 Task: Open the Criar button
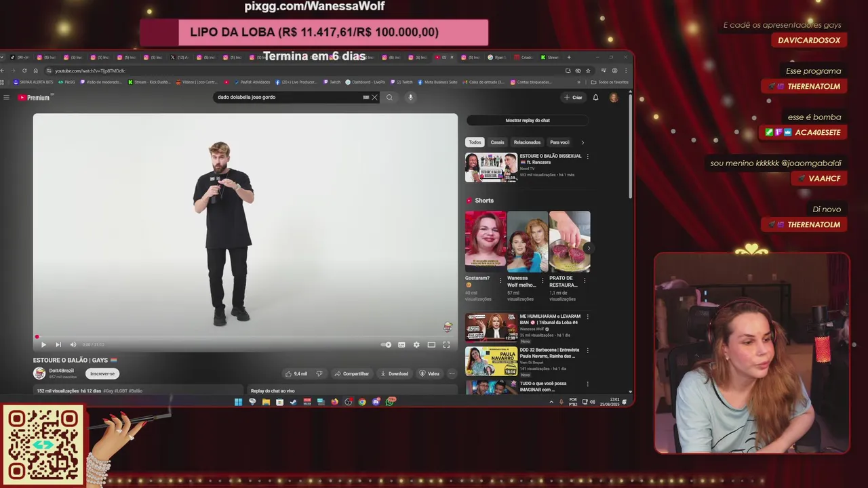(573, 97)
